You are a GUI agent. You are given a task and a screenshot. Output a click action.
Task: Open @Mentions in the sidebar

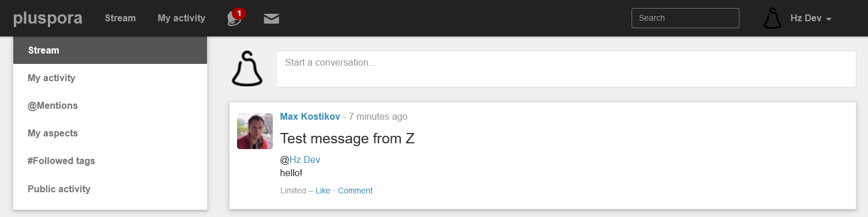coord(110,105)
